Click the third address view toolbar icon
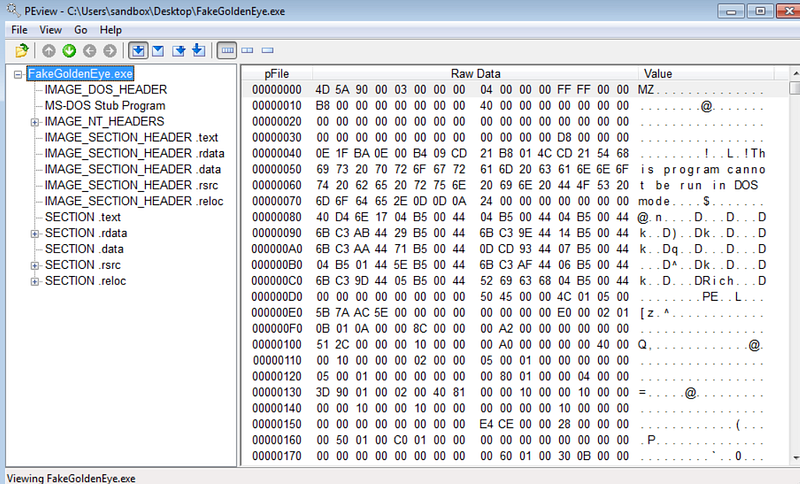Viewport: 800px width, 484px height. pyautogui.click(x=179, y=50)
